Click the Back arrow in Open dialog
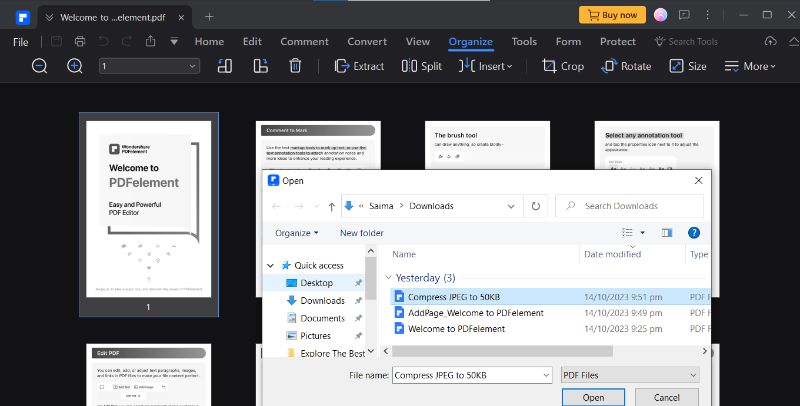The image size is (800, 406). click(276, 206)
